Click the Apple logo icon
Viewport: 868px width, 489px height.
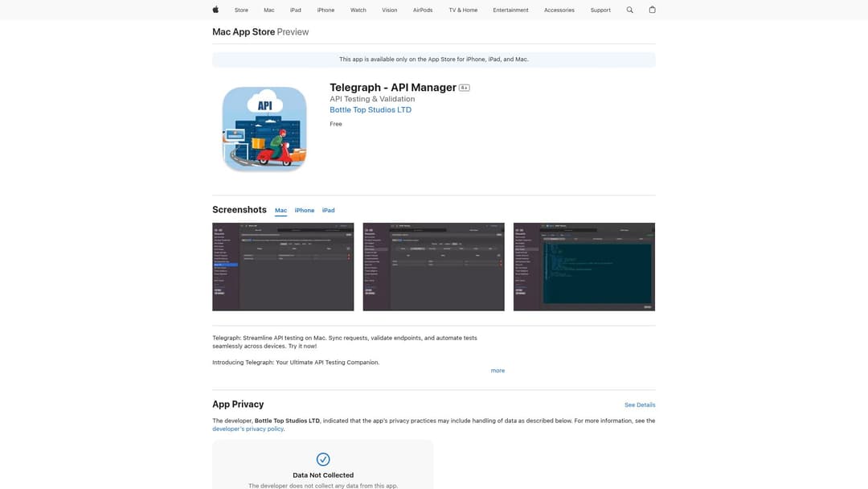[215, 10]
